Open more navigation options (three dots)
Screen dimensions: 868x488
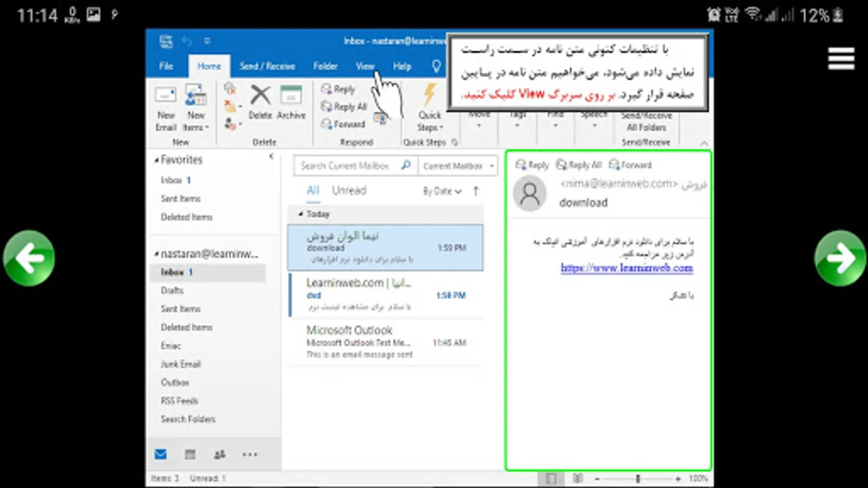(x=250, y=454)
